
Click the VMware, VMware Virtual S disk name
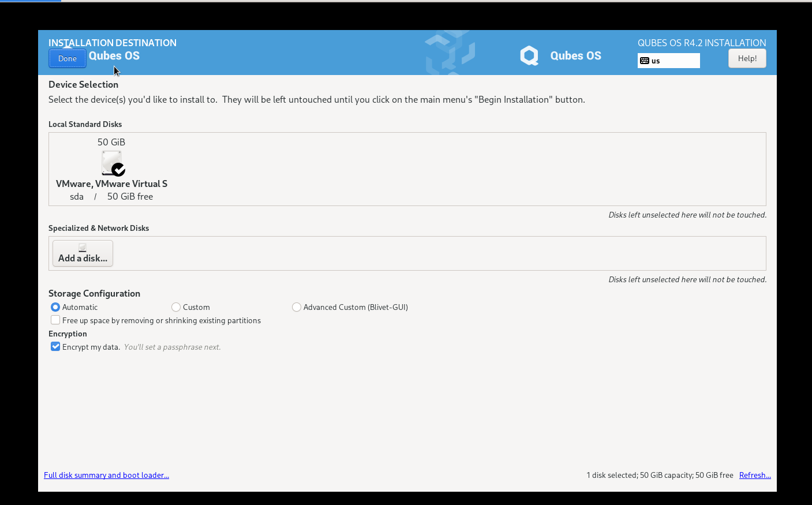pyautogui.click(x=111, y=184)
